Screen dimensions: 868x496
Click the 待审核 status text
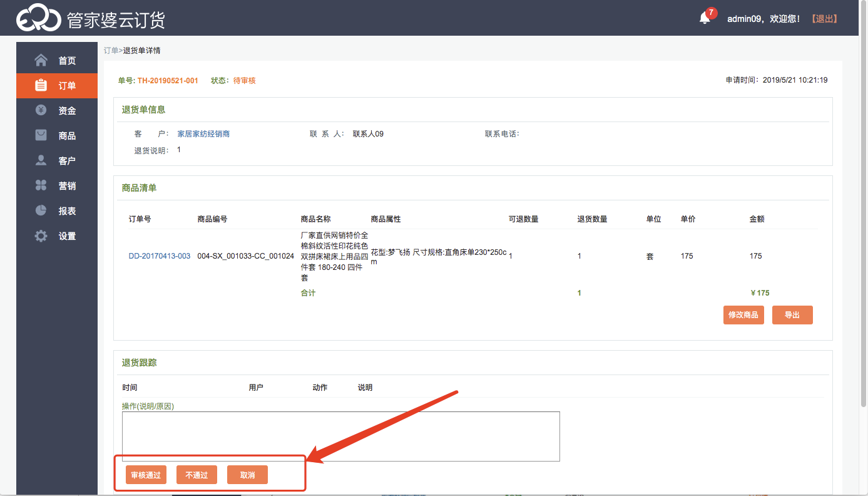tap(244, 81)
